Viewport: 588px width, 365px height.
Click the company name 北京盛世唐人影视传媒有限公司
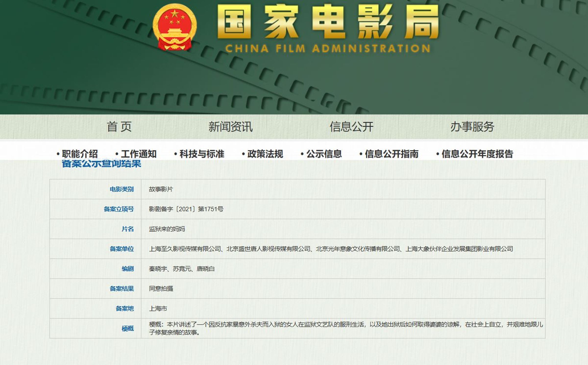pyautogui.click(x=269, y=249)
